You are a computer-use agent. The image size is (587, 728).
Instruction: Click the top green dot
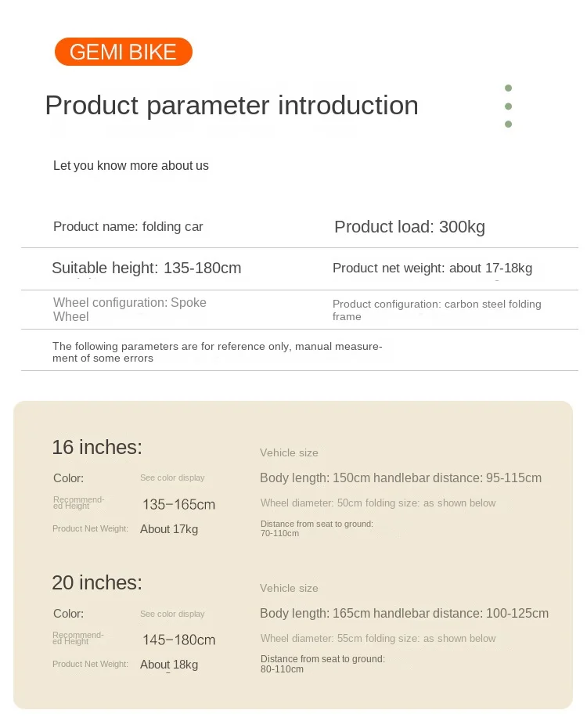508,88
